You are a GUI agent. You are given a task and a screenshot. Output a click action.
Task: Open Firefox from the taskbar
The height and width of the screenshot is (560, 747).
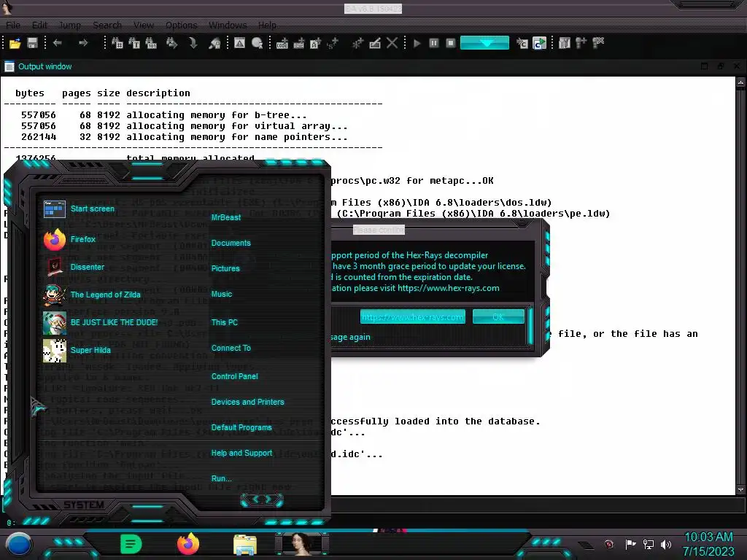188,544
